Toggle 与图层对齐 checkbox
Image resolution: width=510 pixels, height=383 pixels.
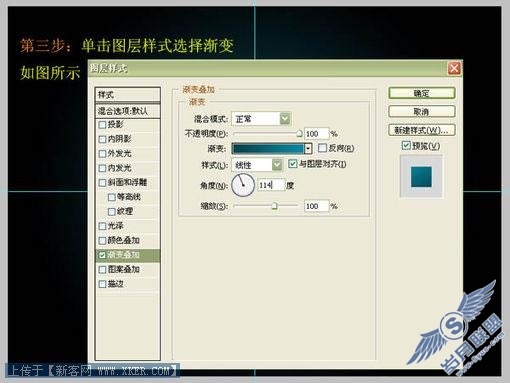[x=292, y=164]
